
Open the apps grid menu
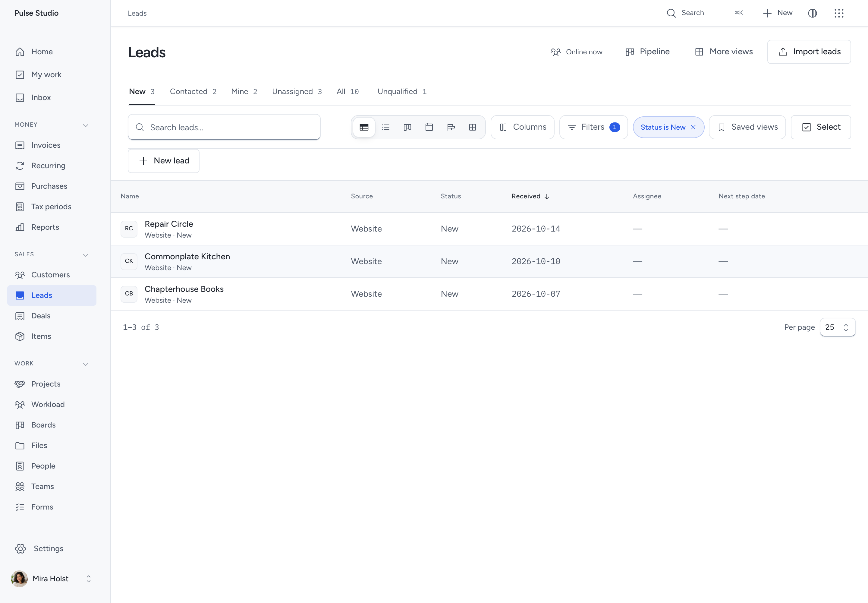point(839,13)
